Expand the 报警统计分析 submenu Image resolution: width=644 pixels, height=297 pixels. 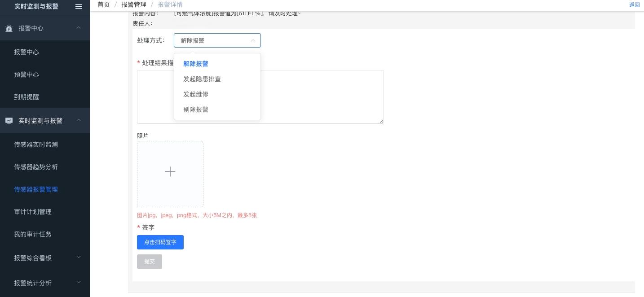coord(79,283)
